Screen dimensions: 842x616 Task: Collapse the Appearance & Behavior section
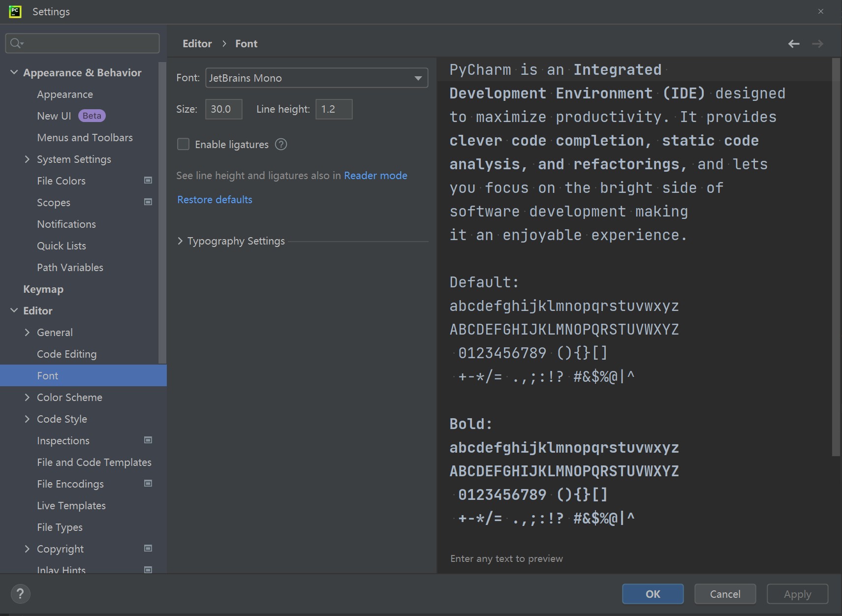click(x=14, y=72)
